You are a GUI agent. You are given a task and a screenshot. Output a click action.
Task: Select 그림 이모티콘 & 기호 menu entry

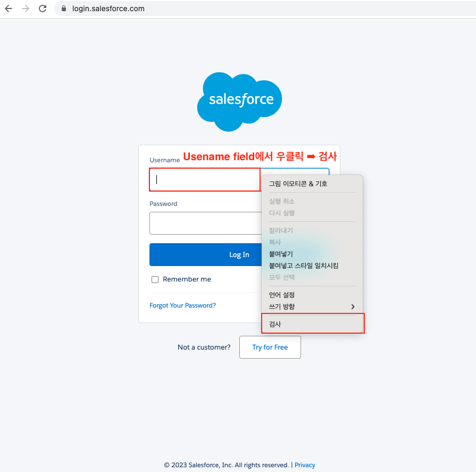pyautogui.click(x=298, y=184)
